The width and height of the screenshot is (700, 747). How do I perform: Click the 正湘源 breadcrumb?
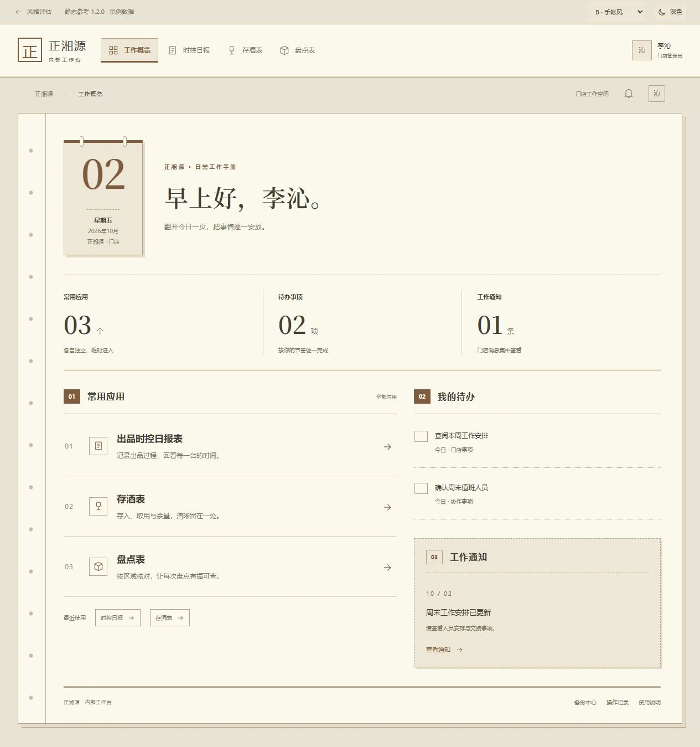[x=44, y=94]
